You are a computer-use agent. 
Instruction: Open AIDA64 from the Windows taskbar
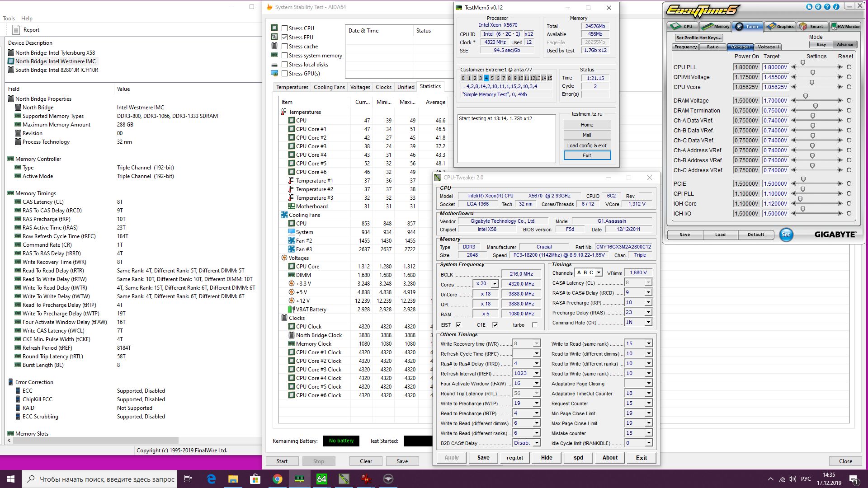(321, 479)
